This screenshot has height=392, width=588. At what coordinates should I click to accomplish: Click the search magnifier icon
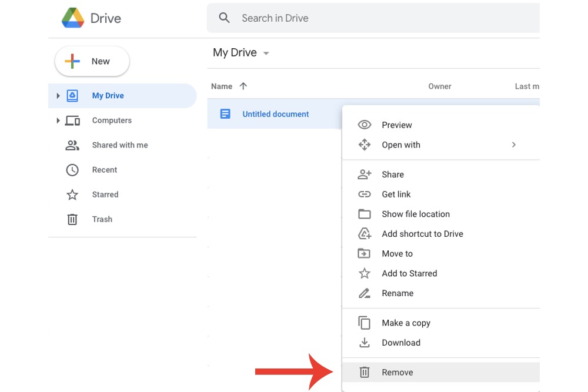tap(224, 18)
